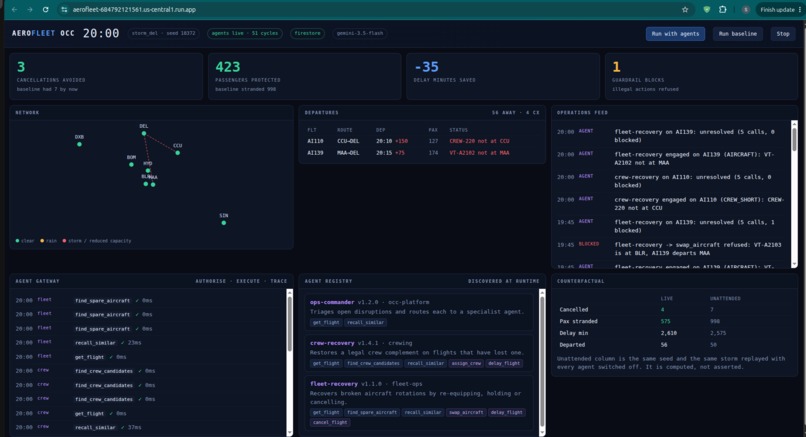Open the browser profile avatar
Image resolution: width=806 pixels, height=437 pixels.
745,9
